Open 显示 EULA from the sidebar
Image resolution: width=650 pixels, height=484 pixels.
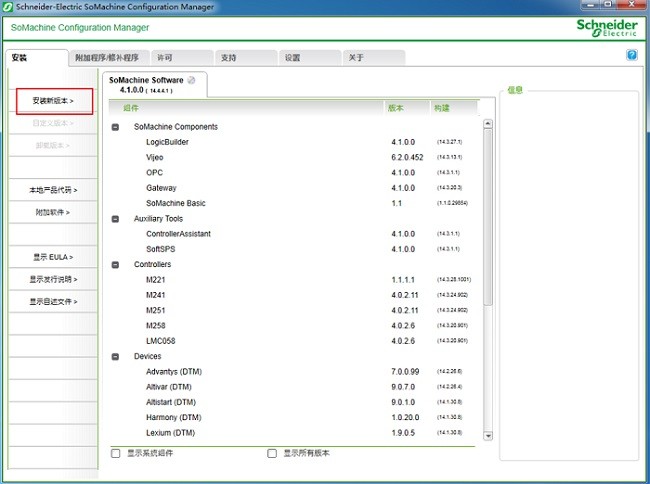click(x=54, y=257)
